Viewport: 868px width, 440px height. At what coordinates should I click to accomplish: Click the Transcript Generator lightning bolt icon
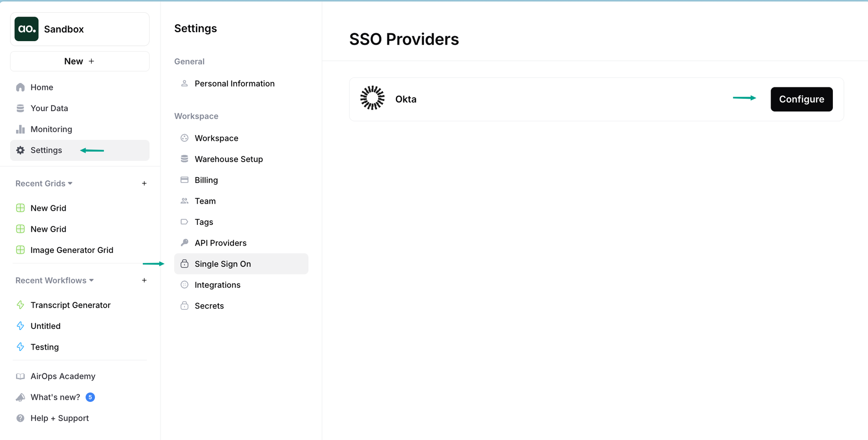coord(20,305)
